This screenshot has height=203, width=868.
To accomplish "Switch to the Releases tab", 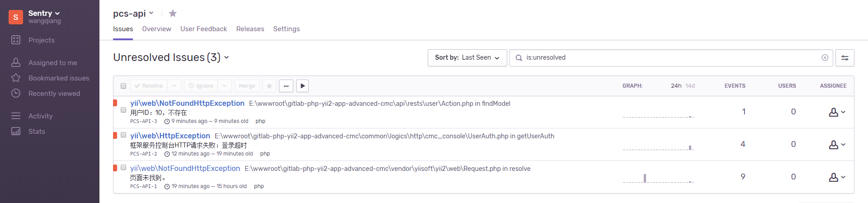I will 250,29.
